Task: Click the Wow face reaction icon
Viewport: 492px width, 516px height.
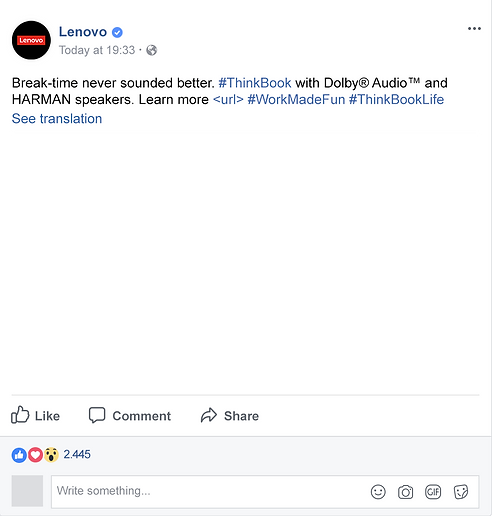Action: click(51, 455)
